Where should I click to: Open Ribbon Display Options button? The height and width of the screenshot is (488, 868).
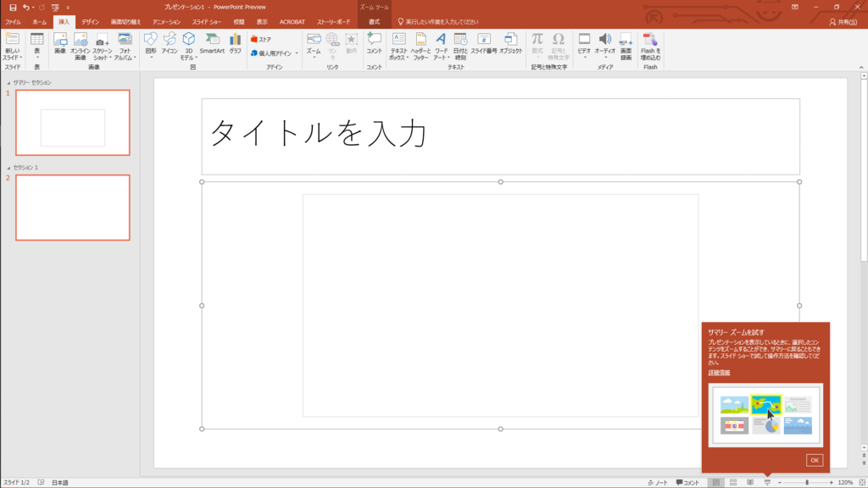[795, 7]
